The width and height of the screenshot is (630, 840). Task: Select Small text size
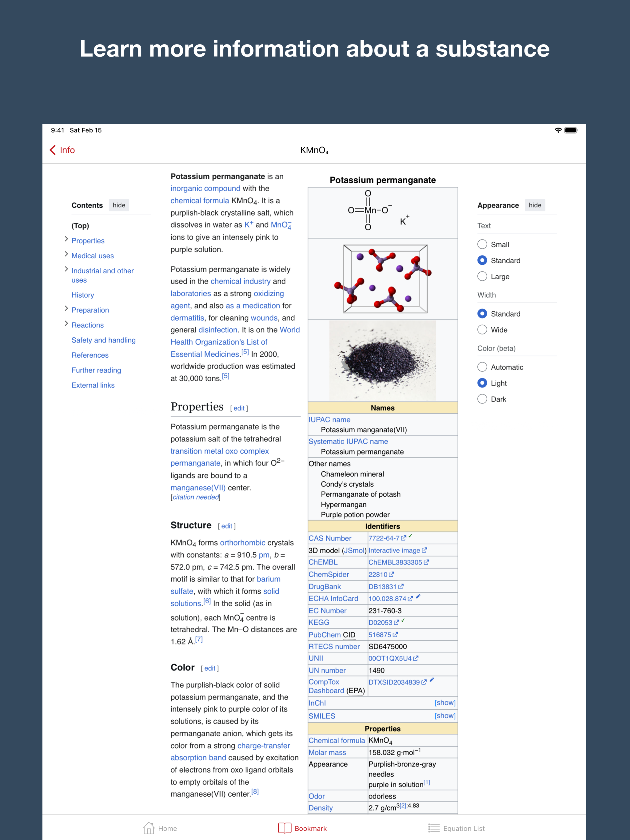(482, 244)
